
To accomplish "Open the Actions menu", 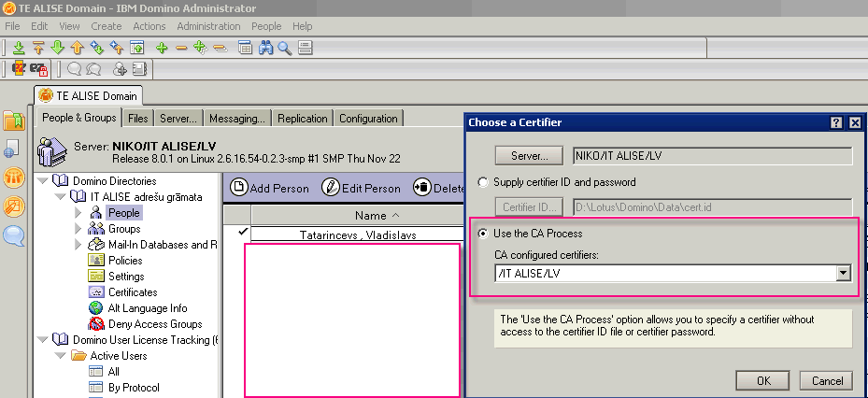I will (x=149, y=26).
